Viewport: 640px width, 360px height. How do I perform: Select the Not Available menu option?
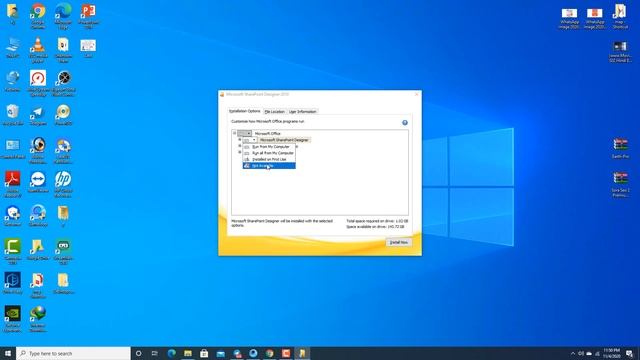269,166
